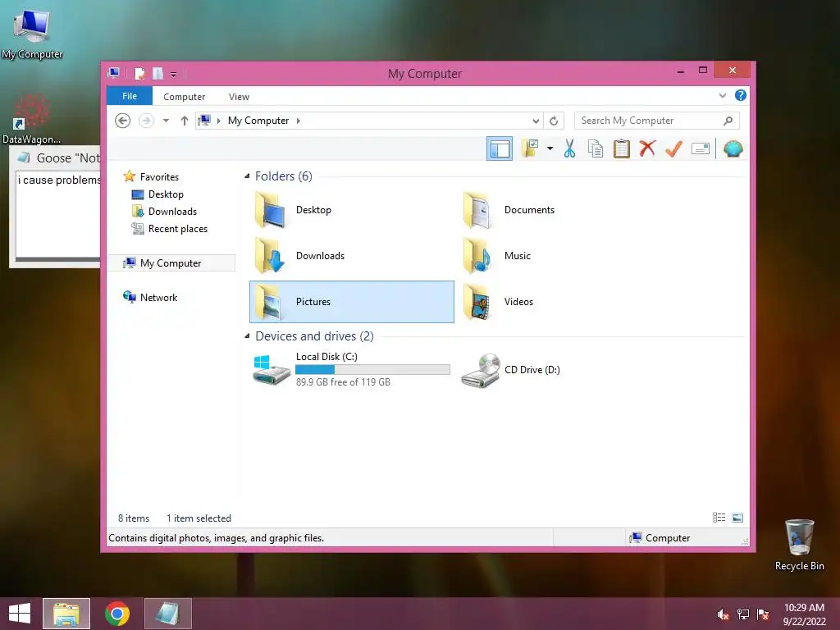Image resolution: width=840 pixels, height=630 pixels.
Task: Click the red X Delete icon
Action: pyautogui.click(x=647, y=148)
